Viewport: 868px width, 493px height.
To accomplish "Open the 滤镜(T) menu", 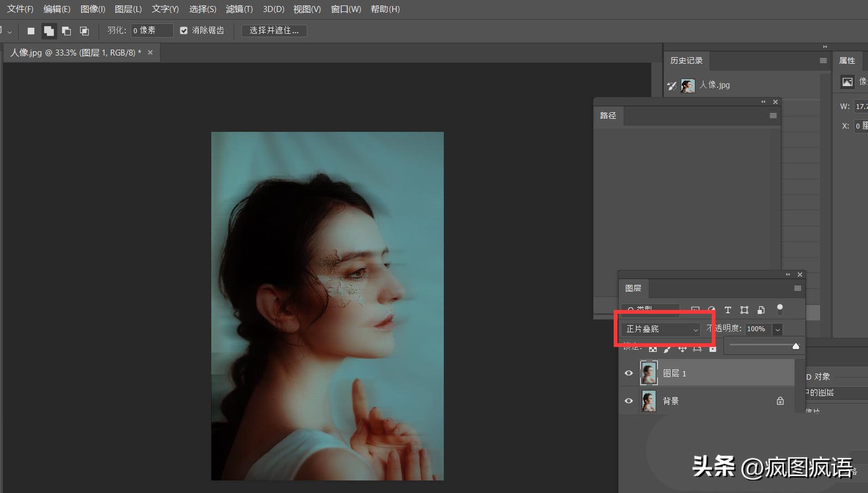I will [x=239, y=9].
